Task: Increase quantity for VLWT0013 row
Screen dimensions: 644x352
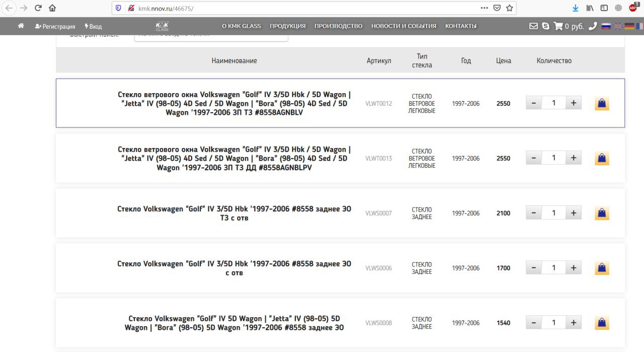Action: pos(573,158)
